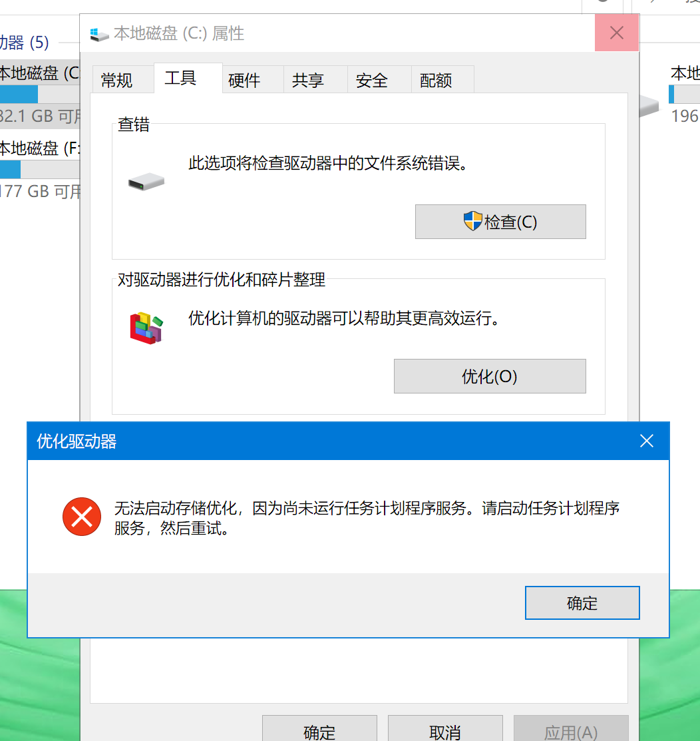This screenshot has width=700, height=741.
Task: Click the 取消 button
Action: coord(445,729)
